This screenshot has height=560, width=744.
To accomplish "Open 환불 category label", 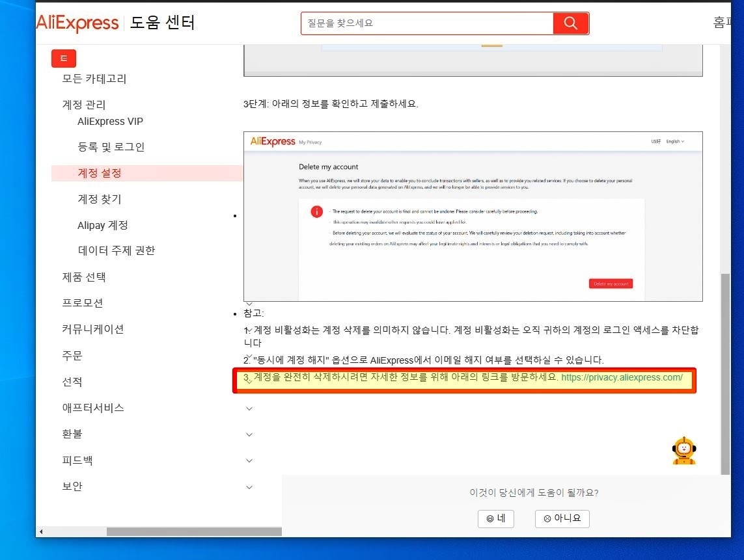I will tap(72, 434).
